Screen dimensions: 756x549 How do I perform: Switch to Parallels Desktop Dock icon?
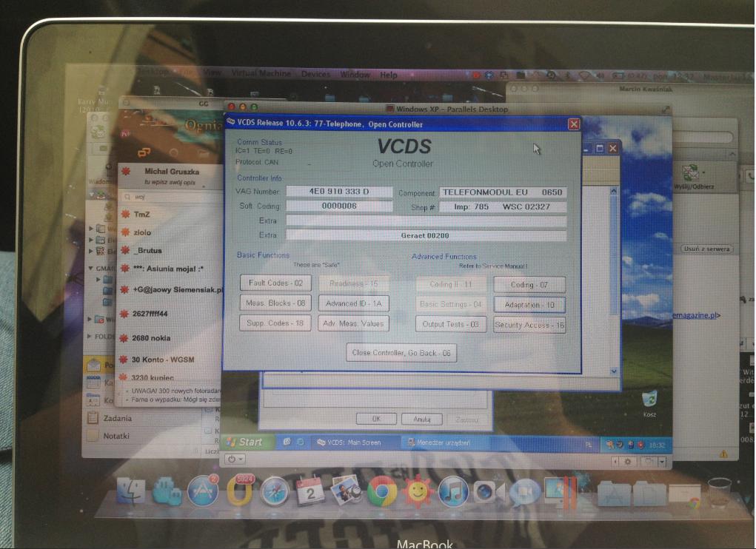(x=560, y=492)
